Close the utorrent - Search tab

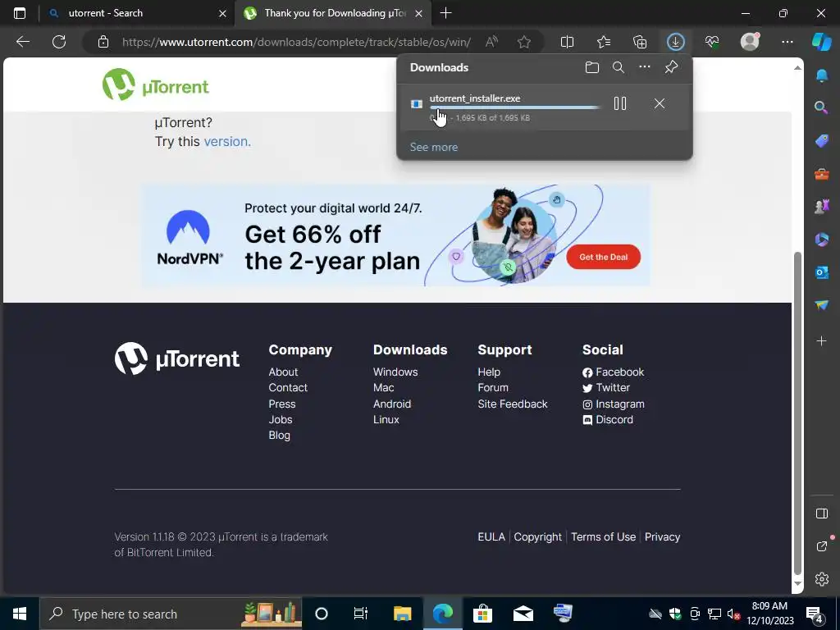click(222, 13)
